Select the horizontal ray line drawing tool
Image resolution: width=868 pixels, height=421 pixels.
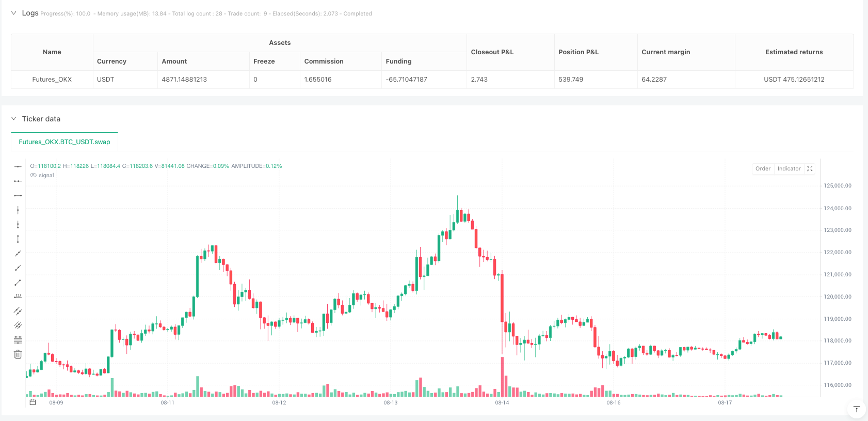18,181
